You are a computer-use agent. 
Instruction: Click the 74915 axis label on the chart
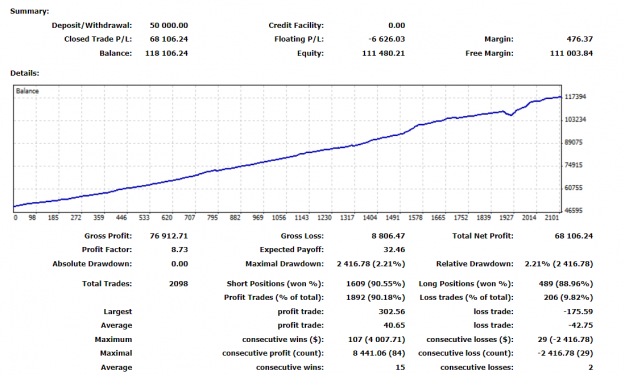(574, 165)
